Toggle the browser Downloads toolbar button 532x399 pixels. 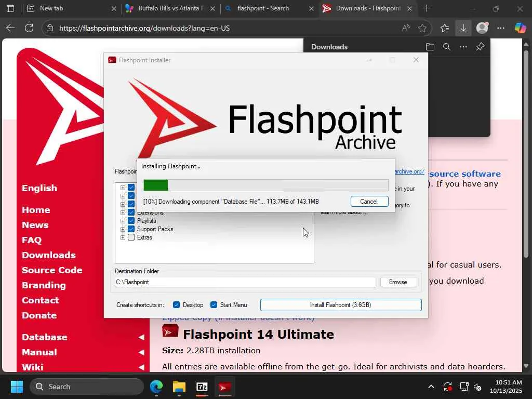[463, 28]
